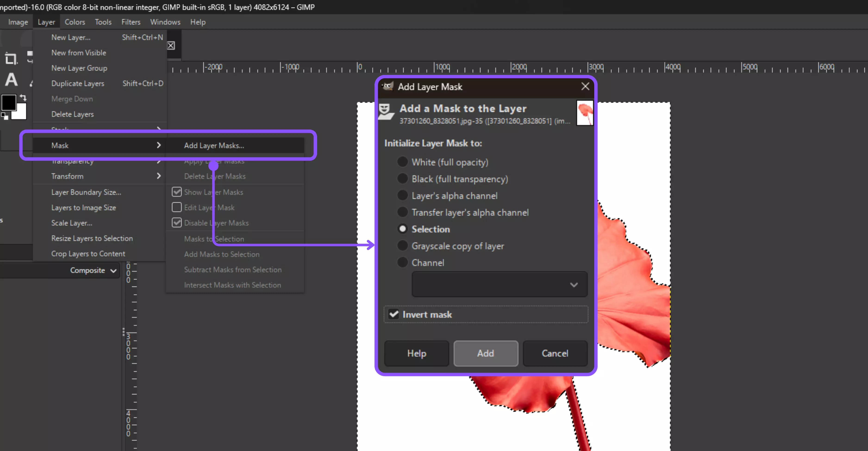Select Transfer layer's alpha channel option

pos(402,212)
